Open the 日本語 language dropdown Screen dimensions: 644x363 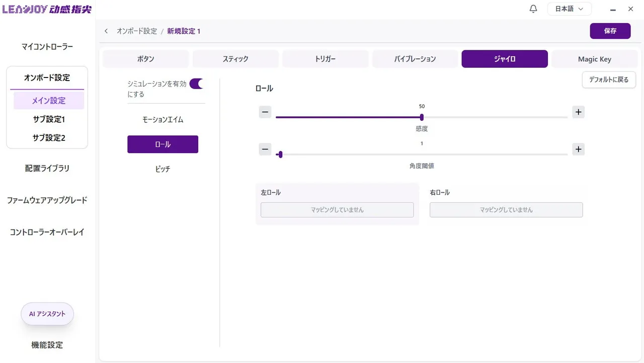[x=569, y=9]
